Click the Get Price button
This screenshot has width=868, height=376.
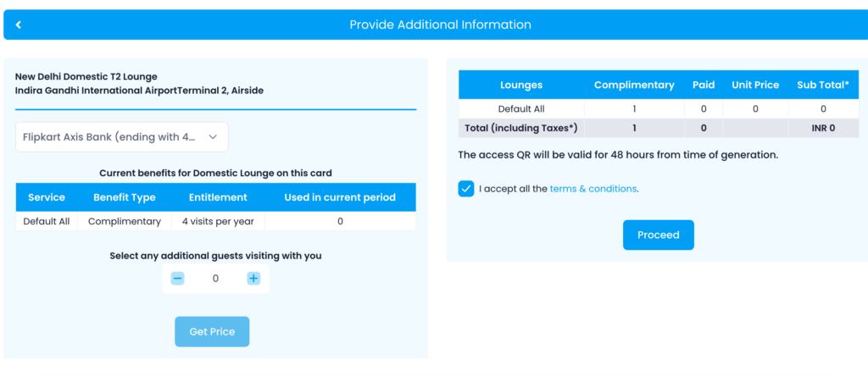coord(212,332)
